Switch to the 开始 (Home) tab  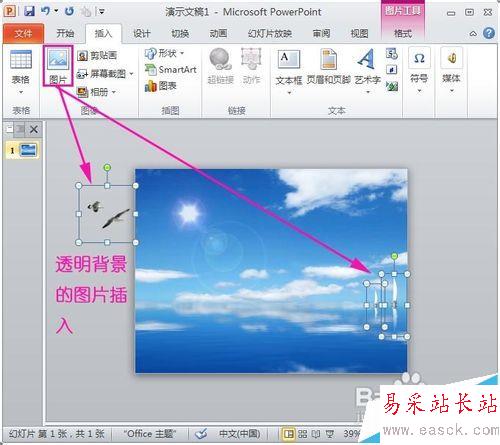tap(65, 33)
